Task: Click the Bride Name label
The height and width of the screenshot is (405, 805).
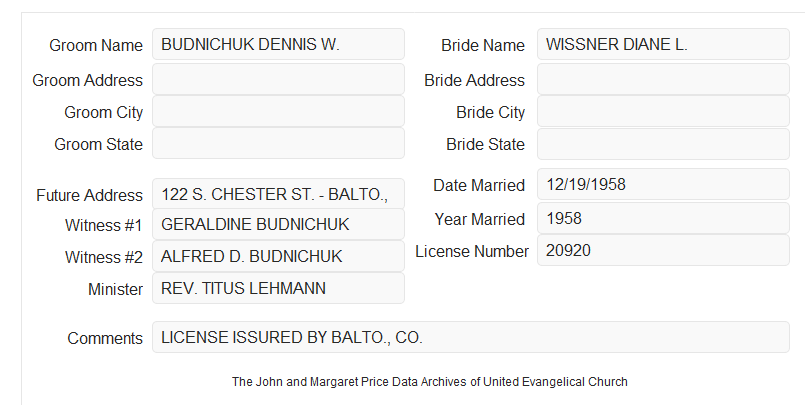Action: pyautogui.click(x=483, y=45)
